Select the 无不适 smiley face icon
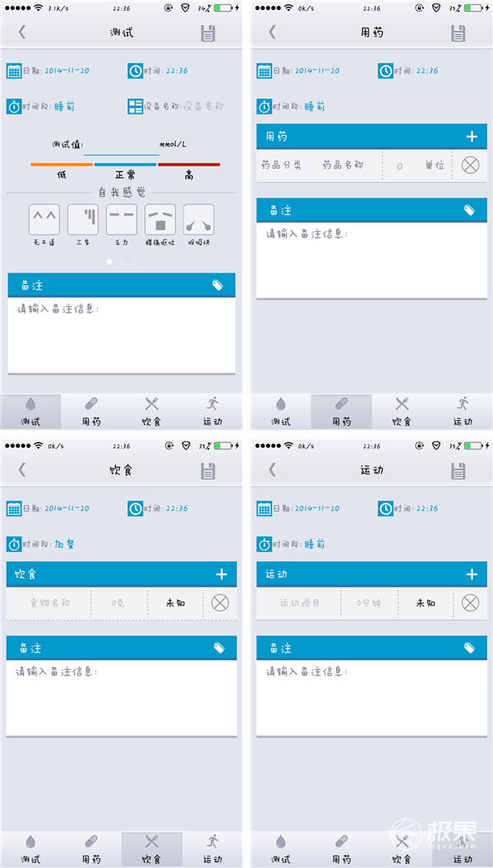Screen dimensions: 493x868 pos(44,220)
